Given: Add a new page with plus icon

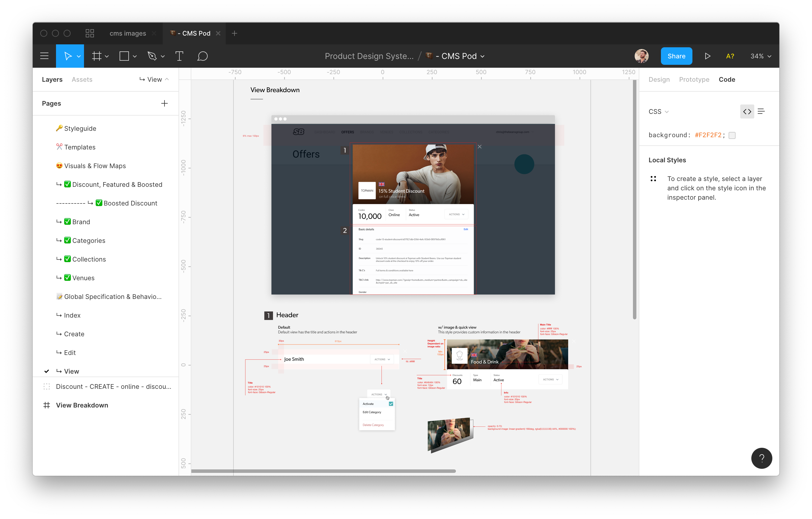Looking at the screenshot, I should coord(164,103).
